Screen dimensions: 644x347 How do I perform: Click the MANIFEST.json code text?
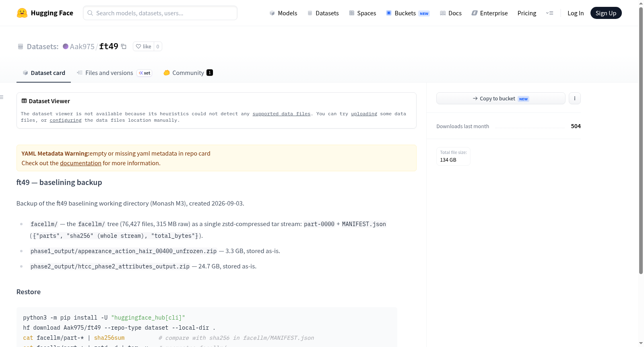pos(364,224)
